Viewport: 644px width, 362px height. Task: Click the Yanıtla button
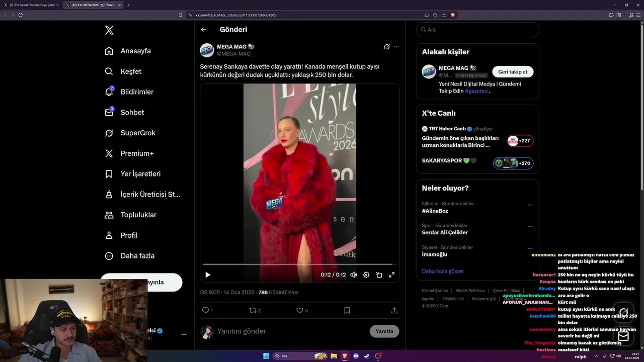[x=384, y=331]
